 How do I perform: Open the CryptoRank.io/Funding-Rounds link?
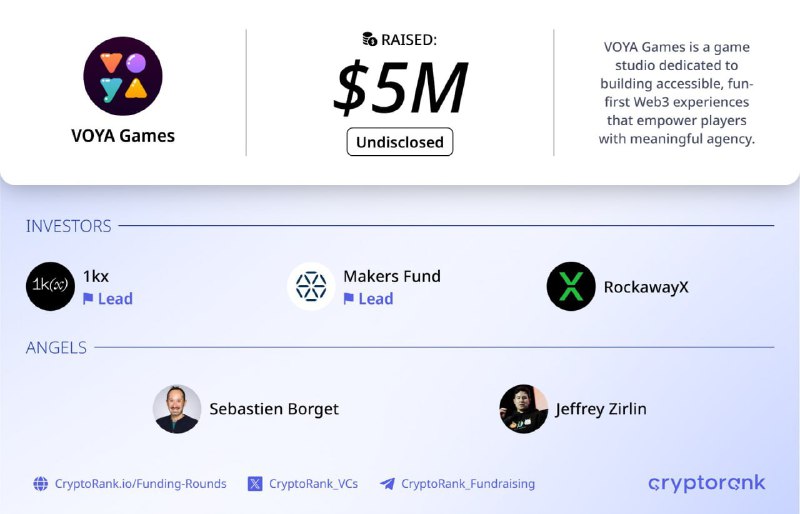140,483
